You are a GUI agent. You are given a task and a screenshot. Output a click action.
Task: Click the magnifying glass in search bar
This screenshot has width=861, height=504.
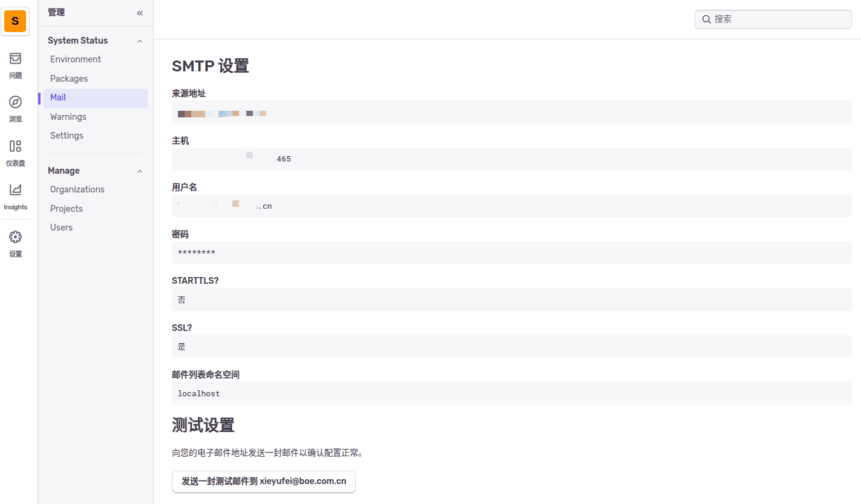click(x=706, y=19)
